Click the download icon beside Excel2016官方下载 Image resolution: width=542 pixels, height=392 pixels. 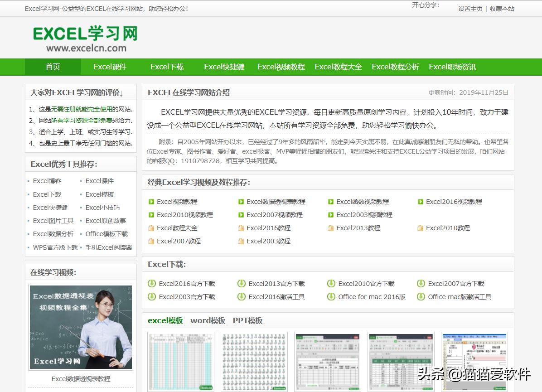tap(151, 283)
